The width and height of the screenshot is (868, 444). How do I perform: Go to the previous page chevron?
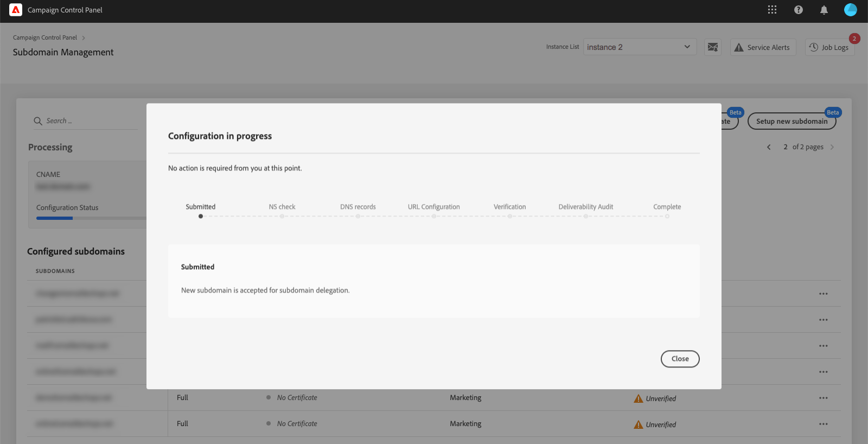point(769,147)
